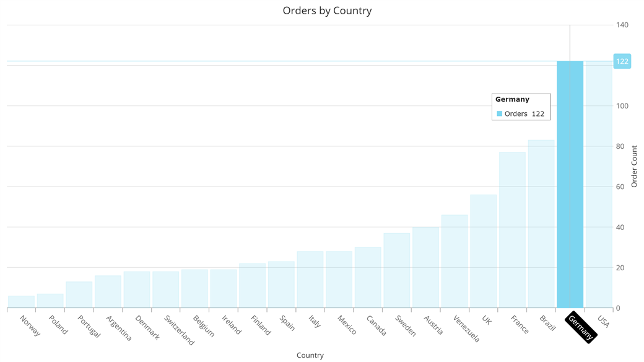644x362 pixels.
Task: Click the 122 crosshair value label
Action: coord(622,61)
